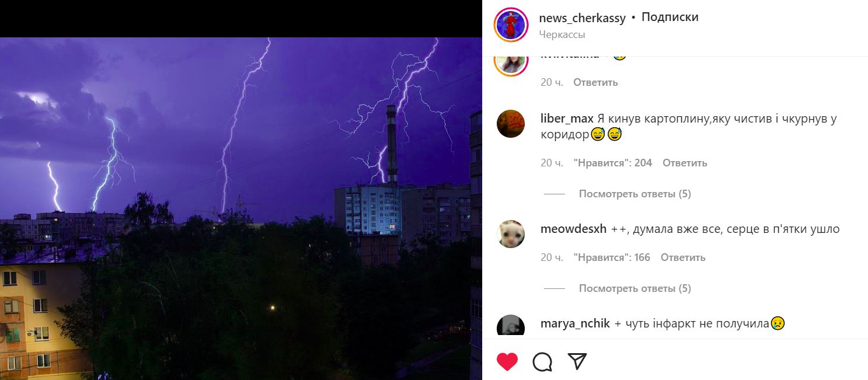
Task: Share post with paper plane icon
Action: pyautogui.click(x=577, y=361)
